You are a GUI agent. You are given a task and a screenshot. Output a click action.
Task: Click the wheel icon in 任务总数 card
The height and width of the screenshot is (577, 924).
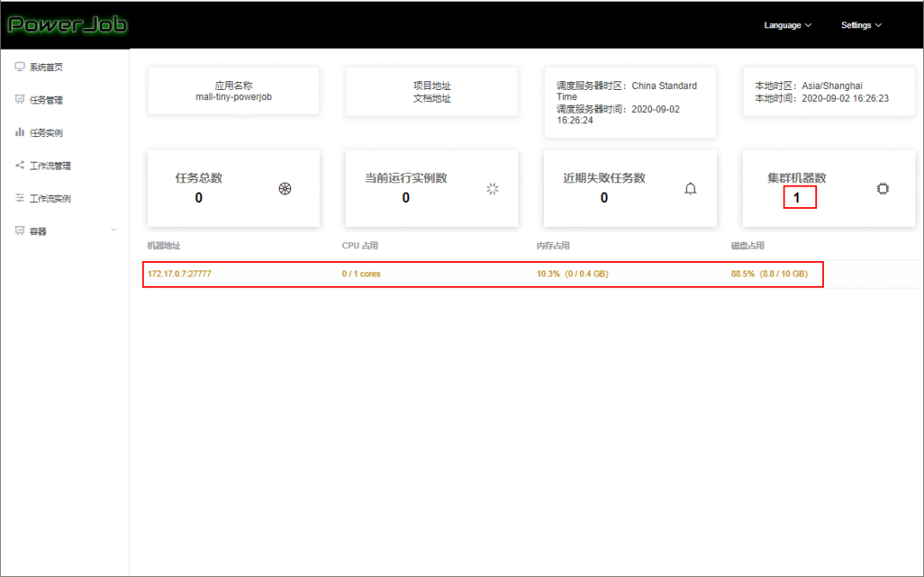[285, 188]
